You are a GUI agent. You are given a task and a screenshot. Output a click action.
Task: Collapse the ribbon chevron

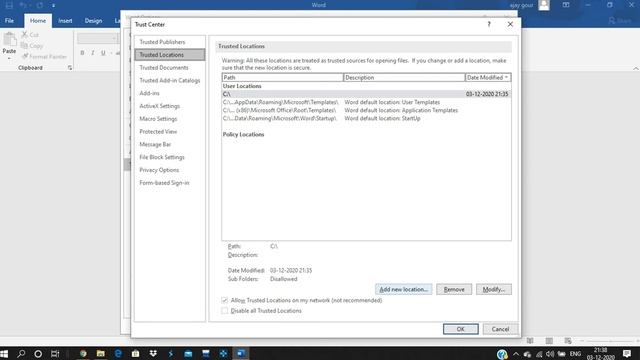coord(636,68)
